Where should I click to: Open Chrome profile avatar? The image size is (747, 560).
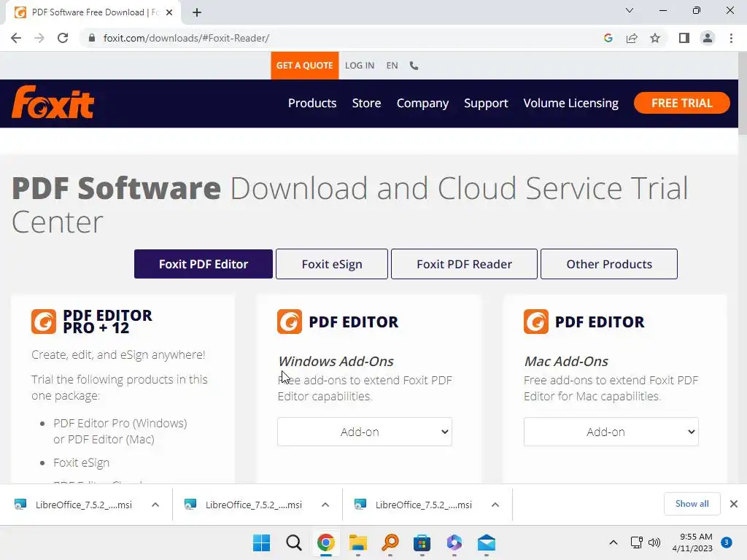point(708,38)
